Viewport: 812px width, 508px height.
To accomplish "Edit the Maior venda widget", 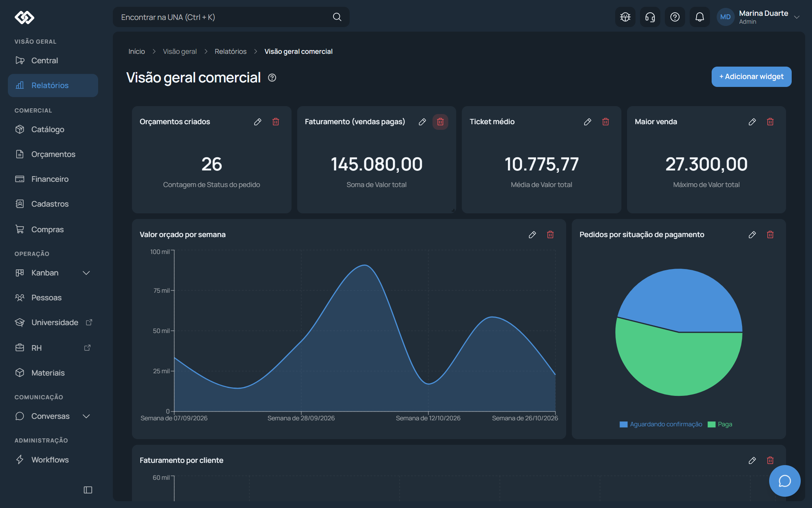I will (x=752, y=122).
